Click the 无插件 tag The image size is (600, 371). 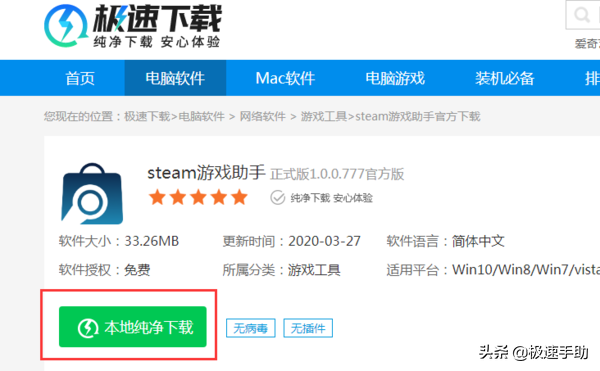pos(308,328)
